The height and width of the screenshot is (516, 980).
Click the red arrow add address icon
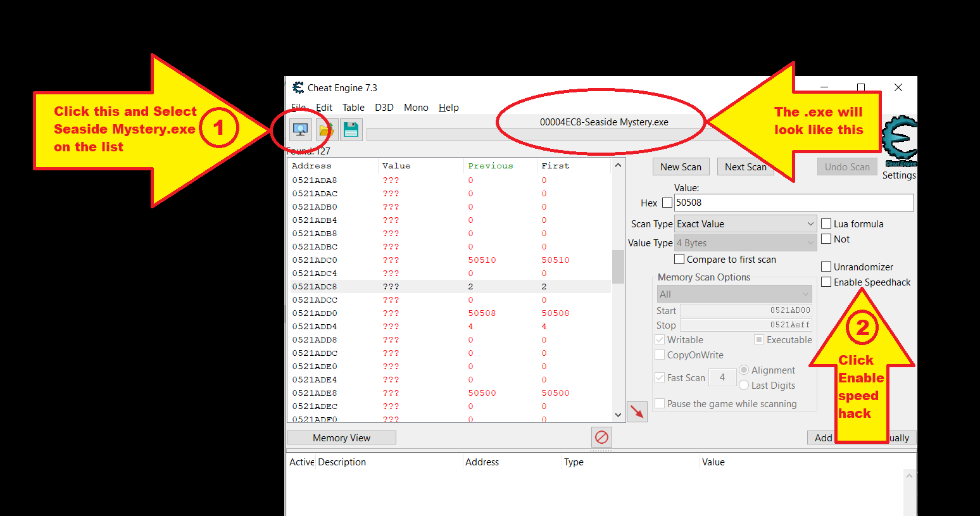click(637, 412)
